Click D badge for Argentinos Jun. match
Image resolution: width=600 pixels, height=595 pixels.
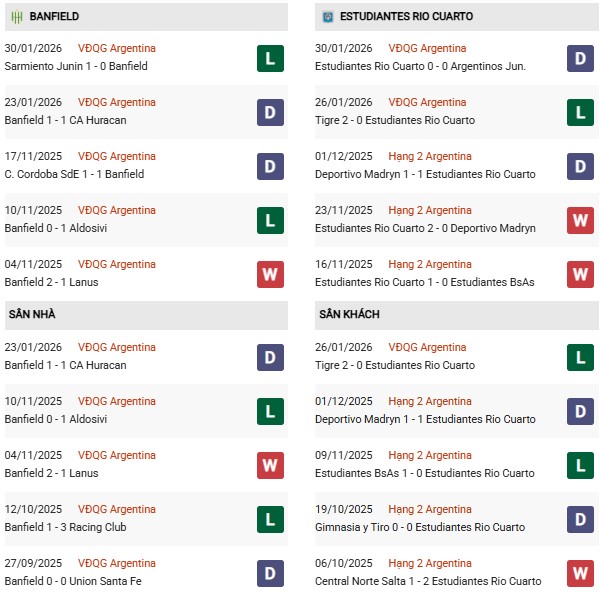[580, 58]
